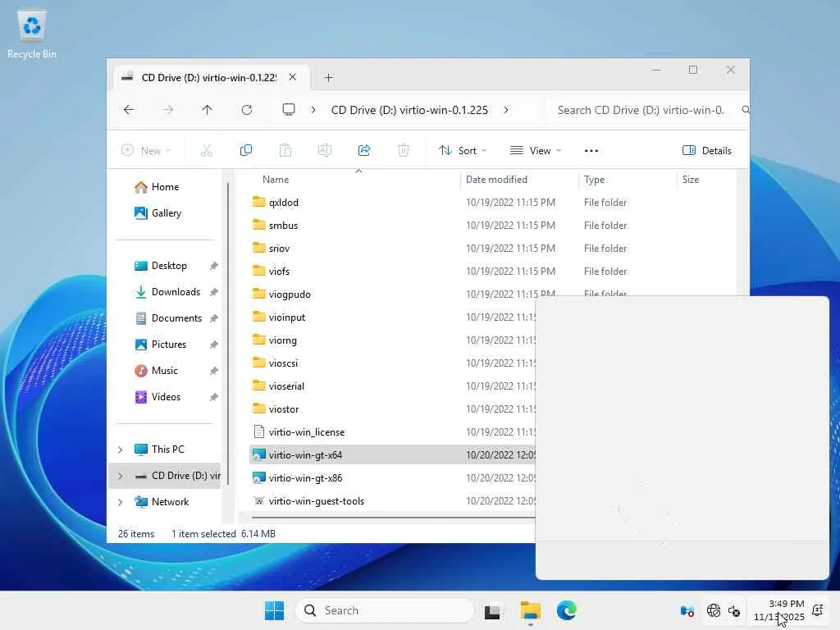Image resolution: width=840 pixels, height=630 pixels.
Task: Open Home in navigation pane
Action: (x=165, y=187)
